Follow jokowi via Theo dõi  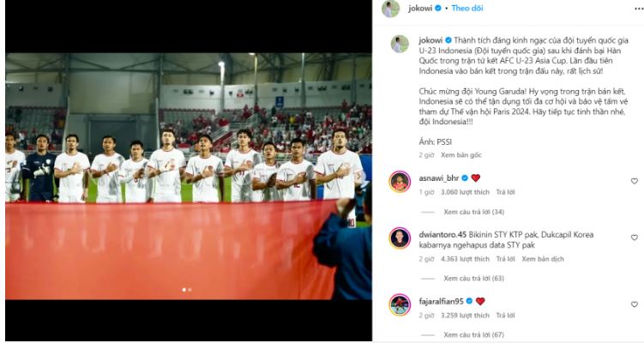coord(467,9)
